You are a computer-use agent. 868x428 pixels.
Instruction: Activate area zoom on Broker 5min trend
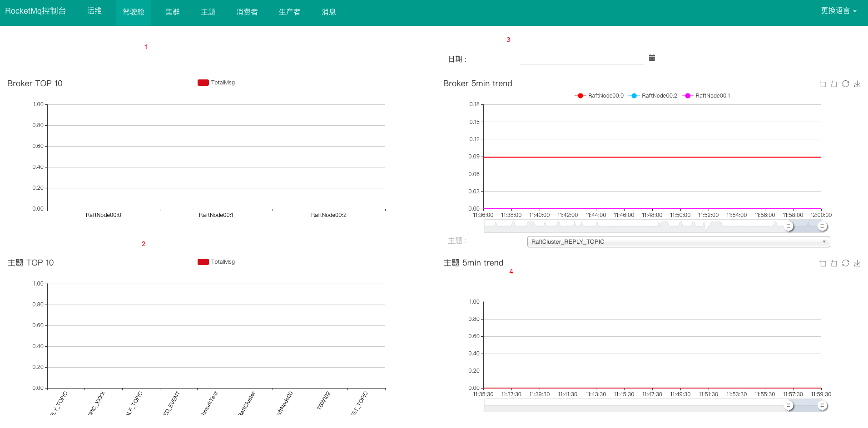pos(823,84)
